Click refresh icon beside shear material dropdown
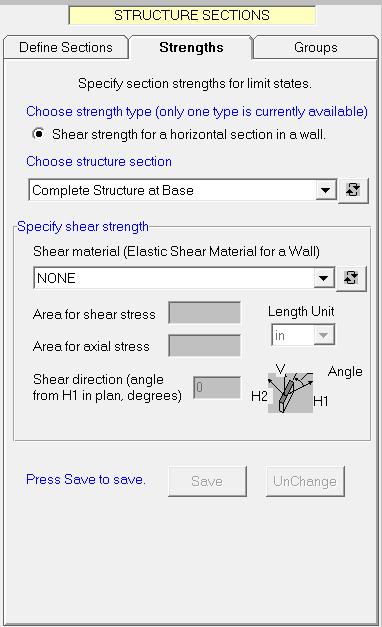The width and height of the screenshot is (382, 627). coord(351,278)
